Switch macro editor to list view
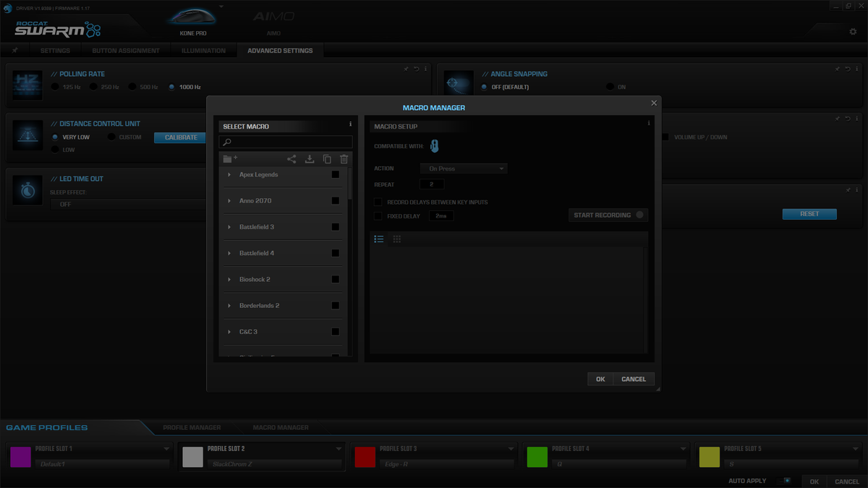 378,239
